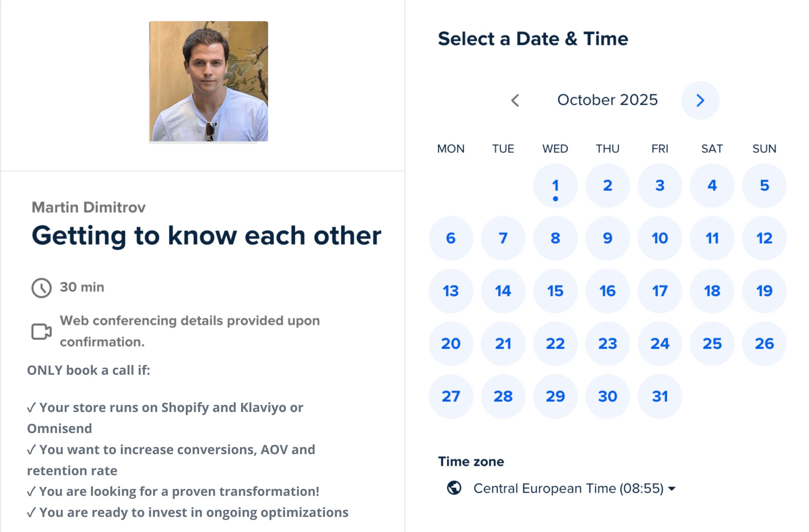Select October 28 date

503,396
